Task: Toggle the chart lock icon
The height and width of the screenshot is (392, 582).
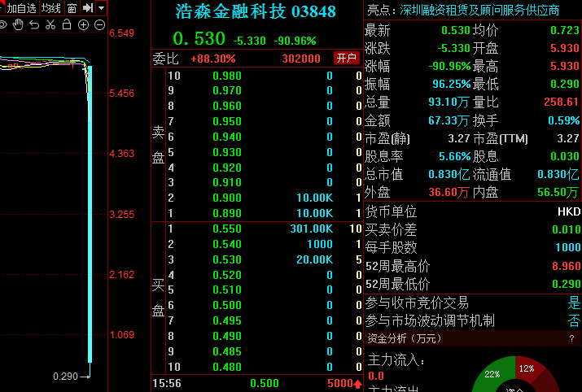Action: 67,24
